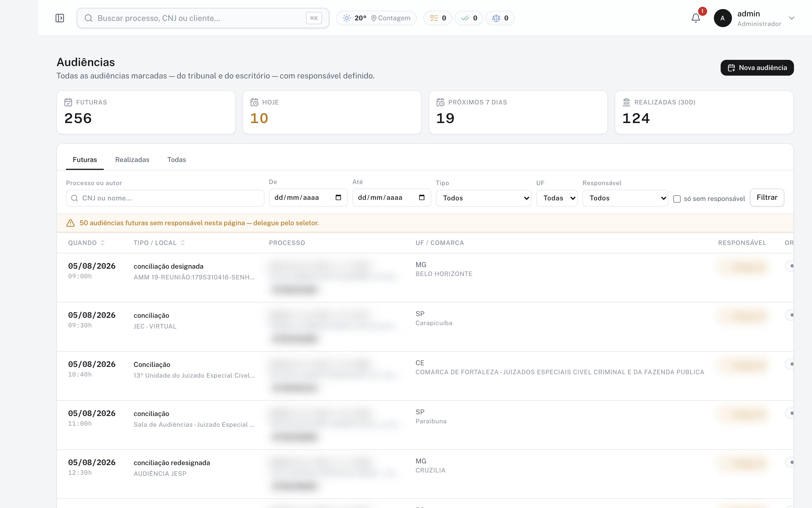The image size is (812, 508).
Task: Click the 'Audiências' page heading
Action: 85,62
